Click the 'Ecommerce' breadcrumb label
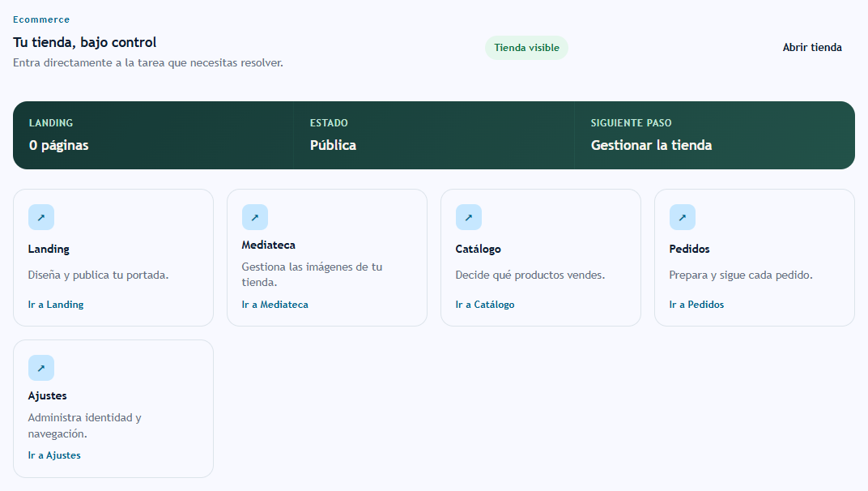 tap(41, 19)
